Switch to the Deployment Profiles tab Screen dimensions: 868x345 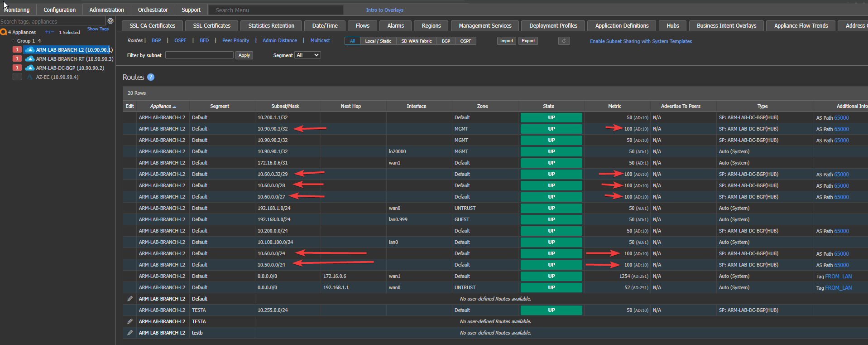553,26
